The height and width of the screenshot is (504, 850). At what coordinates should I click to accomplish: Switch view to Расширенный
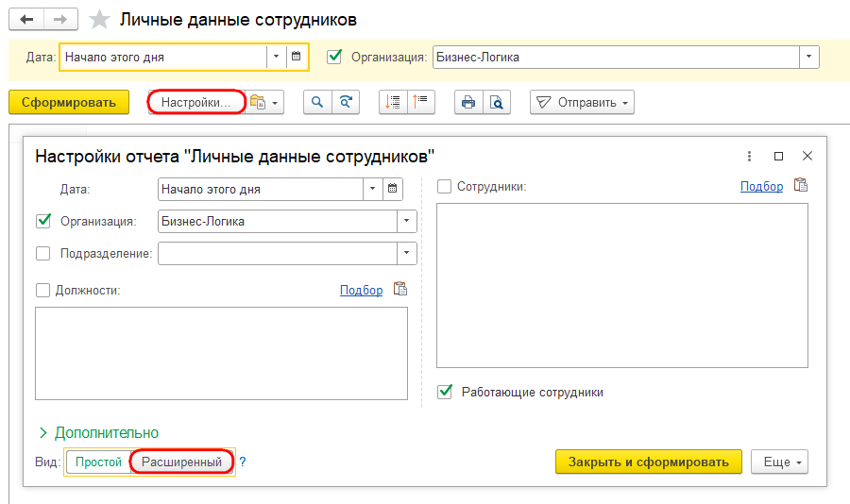tap(181, 462)
